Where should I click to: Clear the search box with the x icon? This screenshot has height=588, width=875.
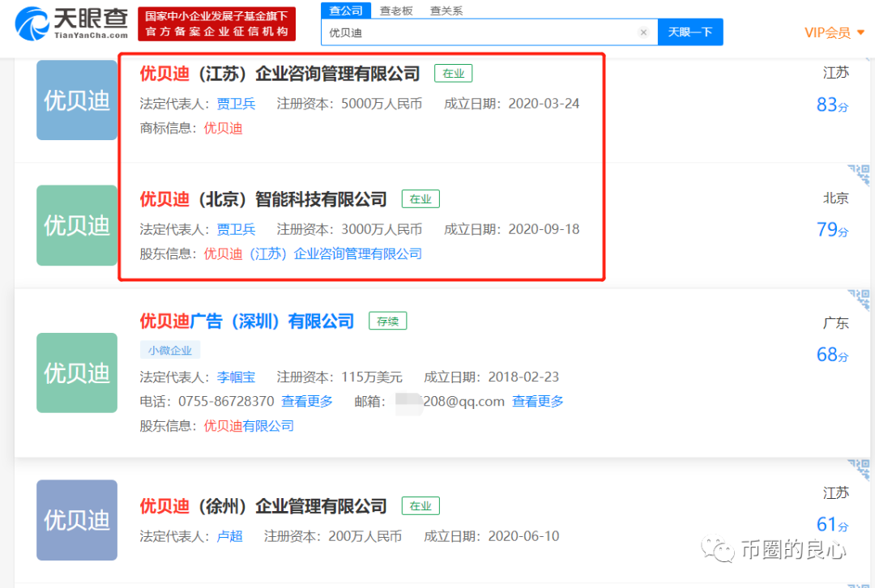point(643,32)
